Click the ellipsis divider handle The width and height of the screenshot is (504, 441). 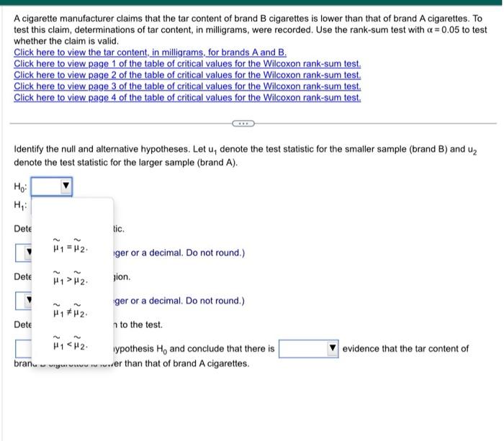(x=243, y=123)
